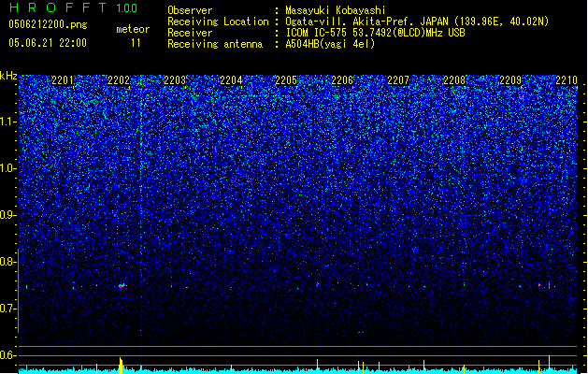Click the 0.6 frequency axis label
The width and height of the screenshot is (588, 374).
coord(8,355)
